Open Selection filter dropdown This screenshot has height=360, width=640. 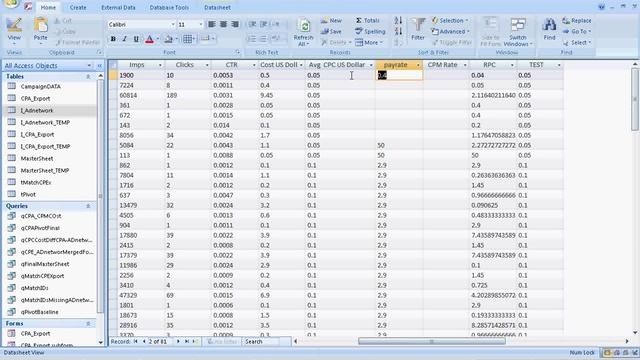[x=450, y=20]
